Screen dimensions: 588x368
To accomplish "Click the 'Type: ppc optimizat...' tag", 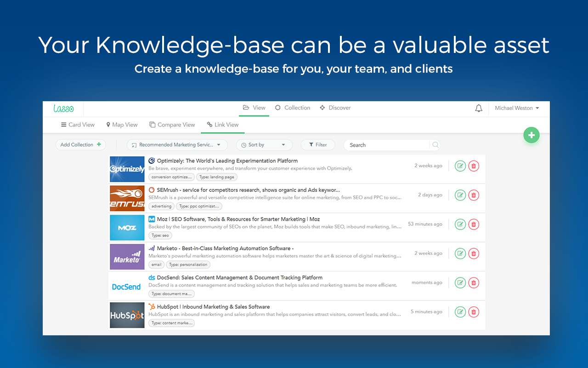I will (x=199, y=206).
